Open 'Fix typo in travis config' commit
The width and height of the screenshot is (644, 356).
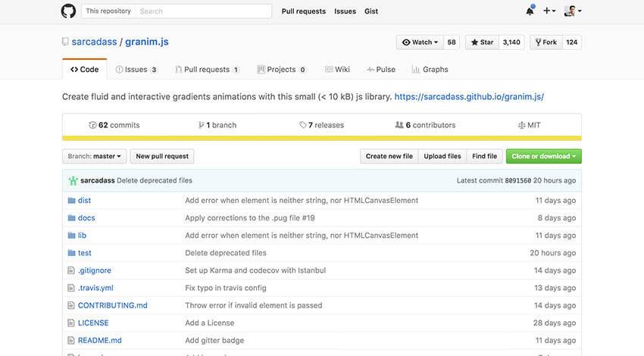coord(226,289)
